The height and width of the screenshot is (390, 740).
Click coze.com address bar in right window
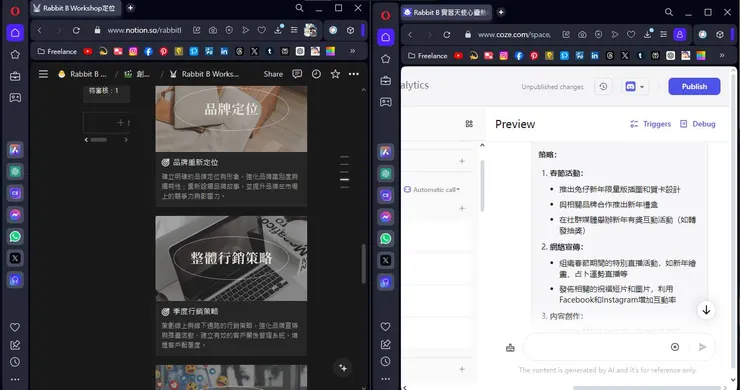(x=514, y=34)
